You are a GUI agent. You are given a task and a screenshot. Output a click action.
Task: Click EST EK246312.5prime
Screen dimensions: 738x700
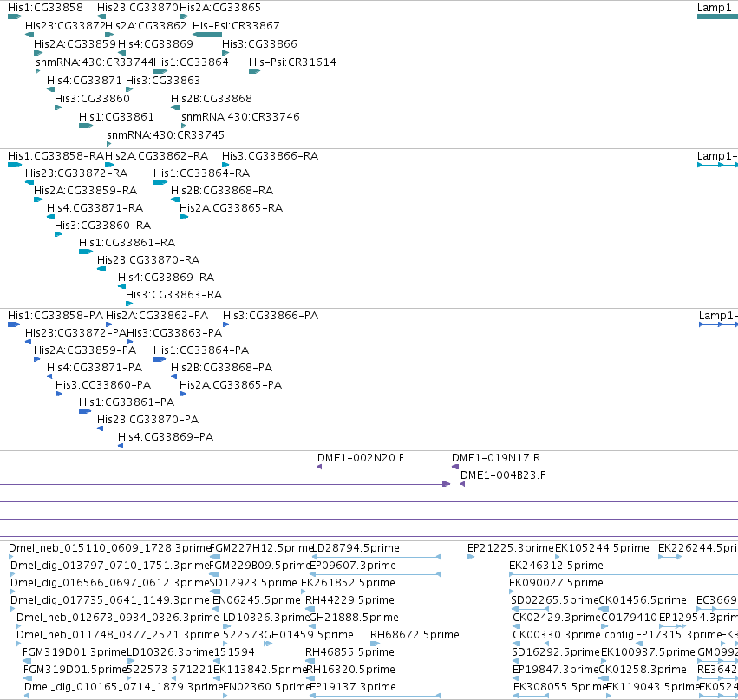556,566
